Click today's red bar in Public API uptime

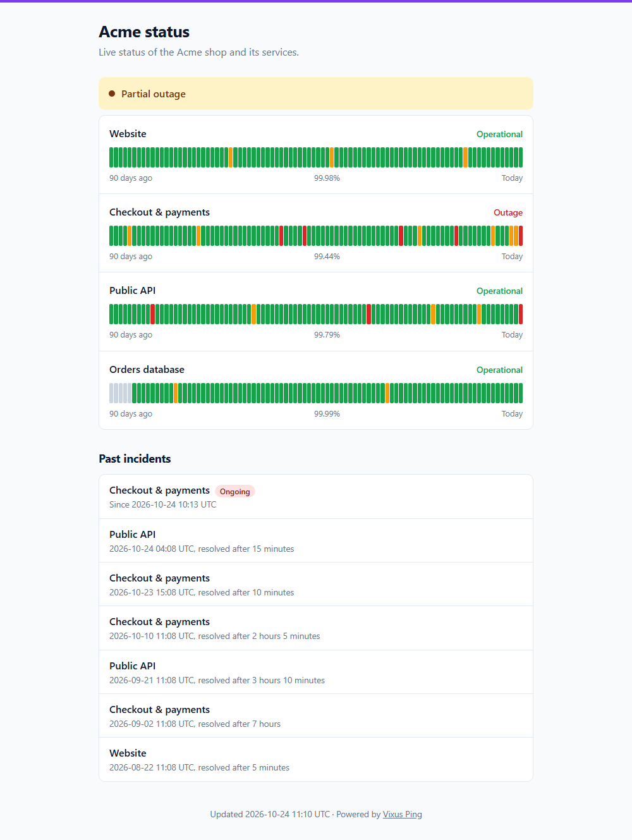pos(521,314)
